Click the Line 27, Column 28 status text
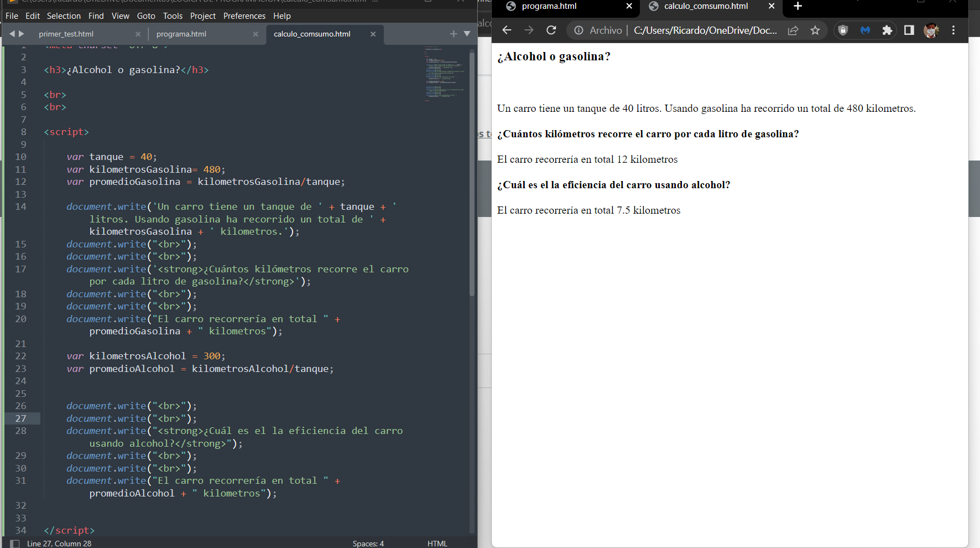This screenshot has width=980, height=548. pyautogui.click(x=59, y=544)
